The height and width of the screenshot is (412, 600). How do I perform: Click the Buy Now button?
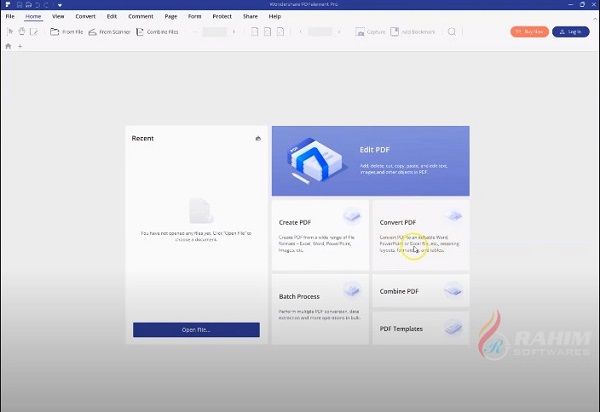(530, 32)
